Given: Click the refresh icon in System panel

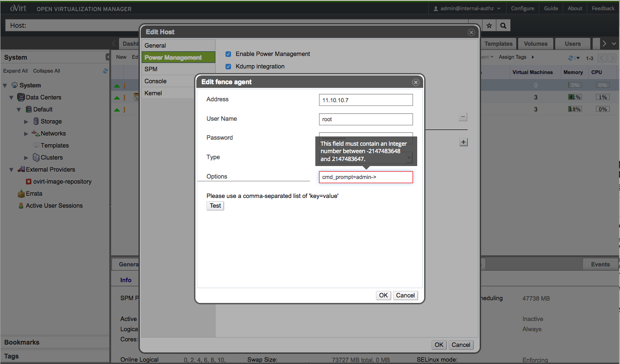Looking at the screenshot, I should tap(106, 71).
